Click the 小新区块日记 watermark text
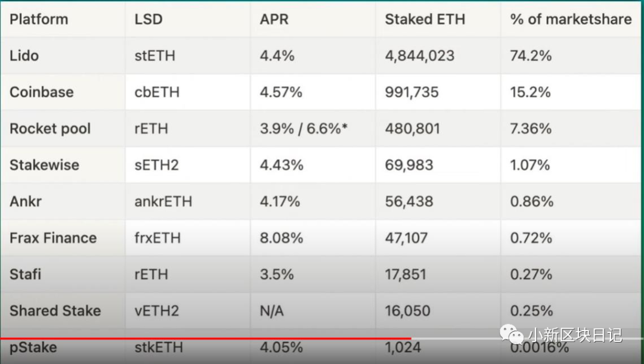The width and height of the screenshot is (644, 364). [x=575, y=335]
